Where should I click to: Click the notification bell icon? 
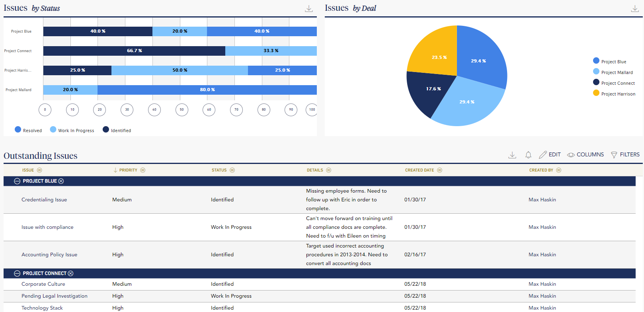coord(528,155)
